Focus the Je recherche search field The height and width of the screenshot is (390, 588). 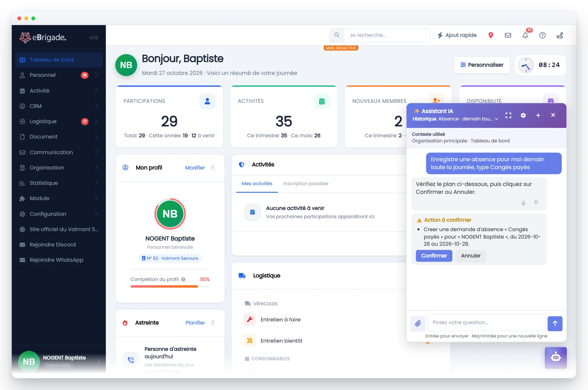(387, 35)
